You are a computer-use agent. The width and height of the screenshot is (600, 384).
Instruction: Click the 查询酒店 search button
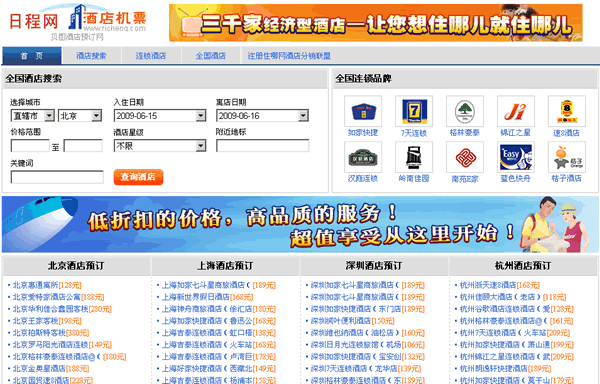point(139,177)
